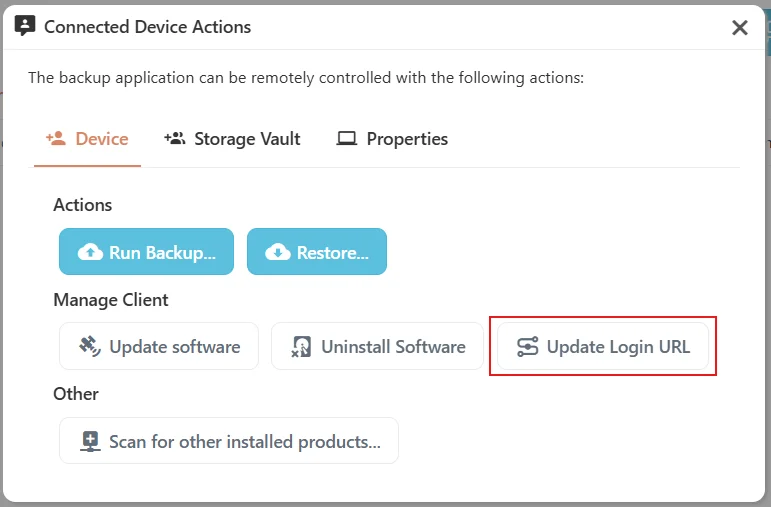Click the Restore... button text

pos(332,253)
